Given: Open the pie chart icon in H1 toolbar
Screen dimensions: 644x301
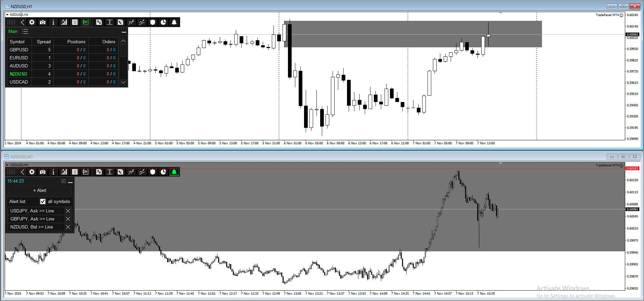Looking at the screenshot, I should [x=163, y=22].
